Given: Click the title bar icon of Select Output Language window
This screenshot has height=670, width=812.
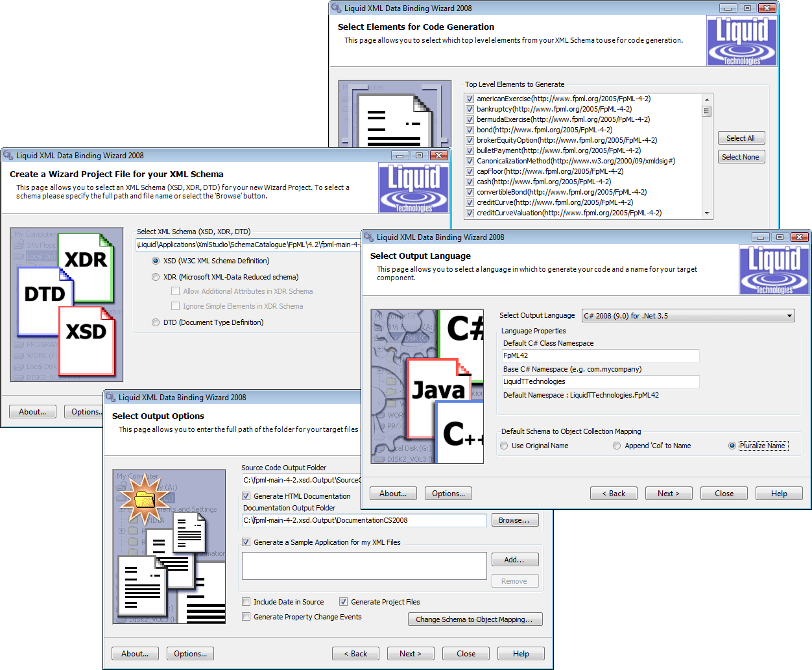Looking at the screenshot, I should 368,237.
